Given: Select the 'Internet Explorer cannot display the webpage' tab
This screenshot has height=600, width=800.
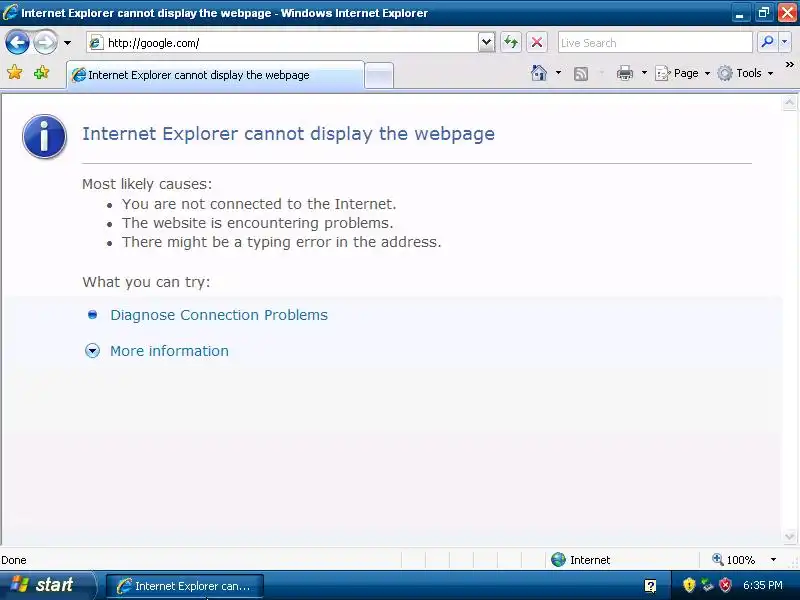Looking at the screenshot, I should tap(216, 75).
